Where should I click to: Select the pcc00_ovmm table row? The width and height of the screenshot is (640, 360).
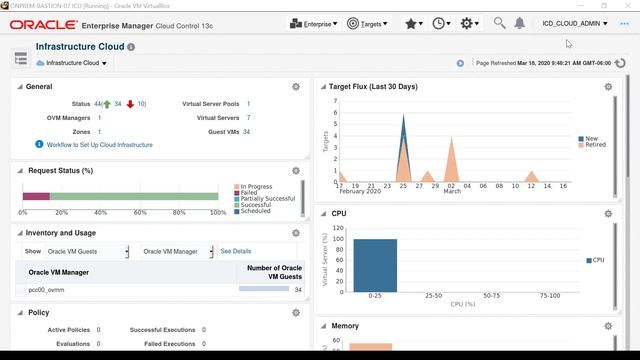(160, 290)
